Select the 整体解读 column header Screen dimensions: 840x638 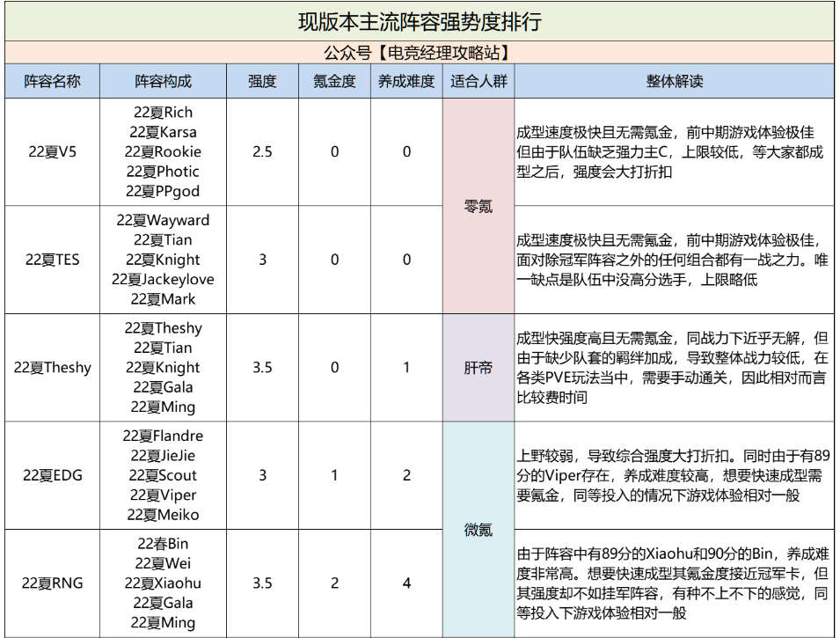tap(675, 81)
